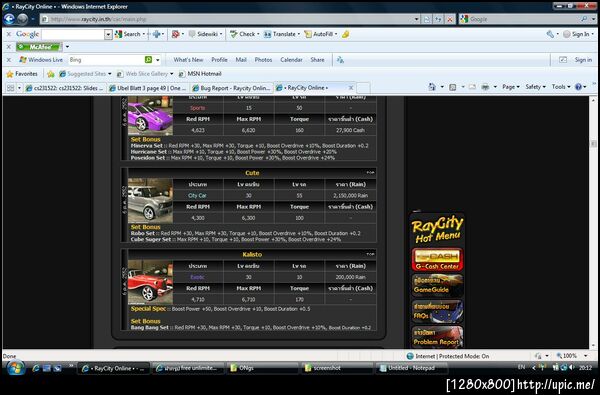This screenshot has height=395, width=600.
Task: Click the search magnifier in Google search box
Action: 584,19
